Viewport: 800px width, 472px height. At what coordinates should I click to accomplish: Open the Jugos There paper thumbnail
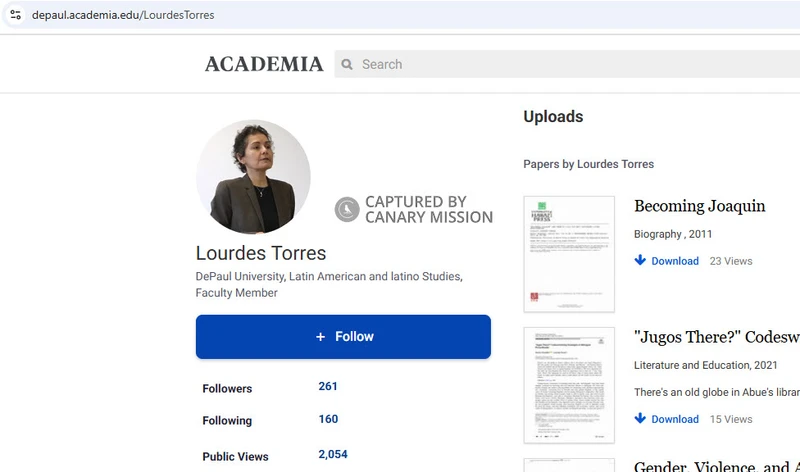569,385
